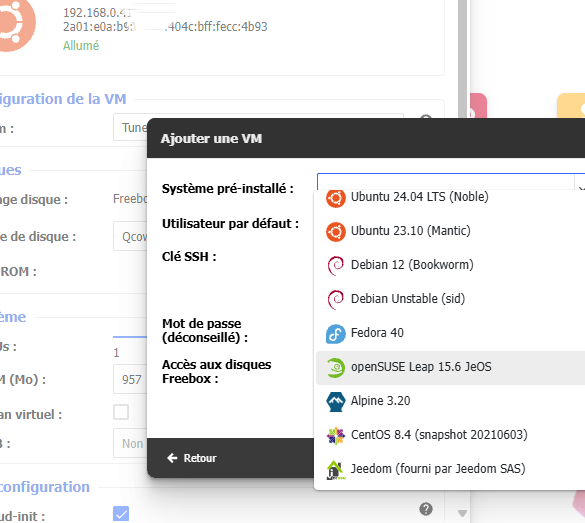This screenshot has width=585, height=523.
Task: Click Debian swirl icon next to Bookworm
Action: pyautogui.click(x=335, y=266)
